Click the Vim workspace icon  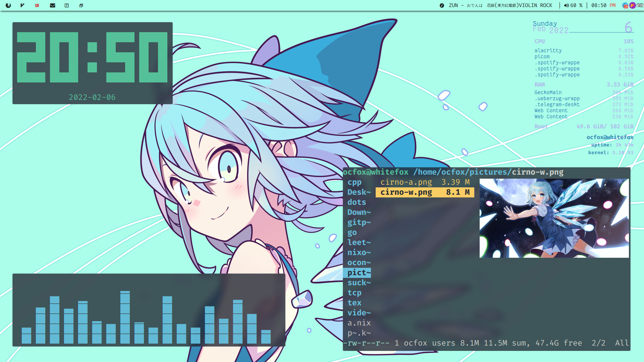pyautogui.click(x=22, y=5)
